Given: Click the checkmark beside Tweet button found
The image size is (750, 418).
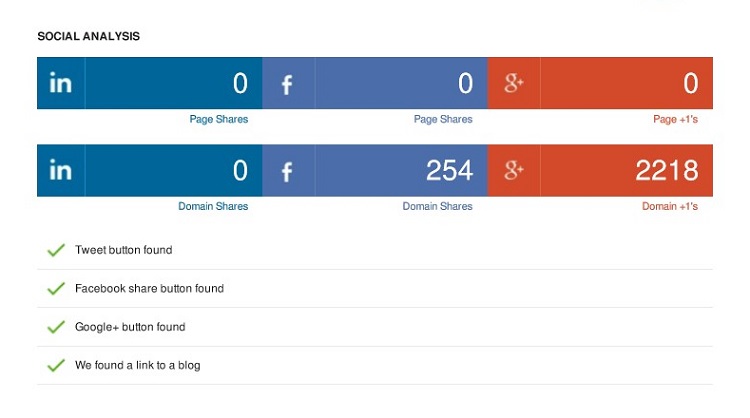Looking at the screenshot, I should click(56, 250).
